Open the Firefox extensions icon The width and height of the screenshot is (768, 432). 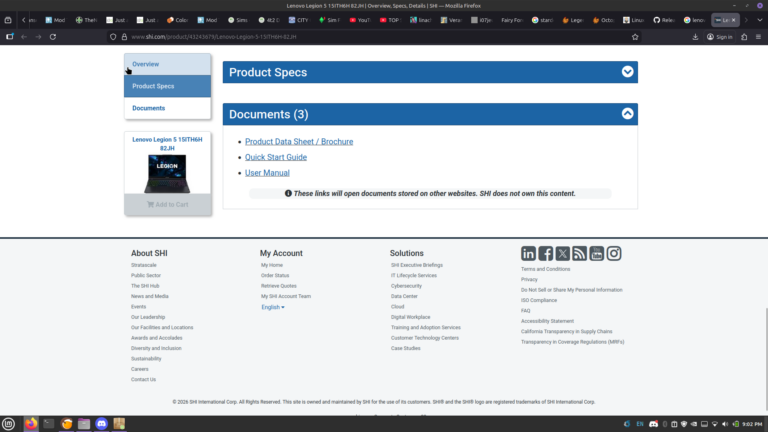tap(744, 37)
